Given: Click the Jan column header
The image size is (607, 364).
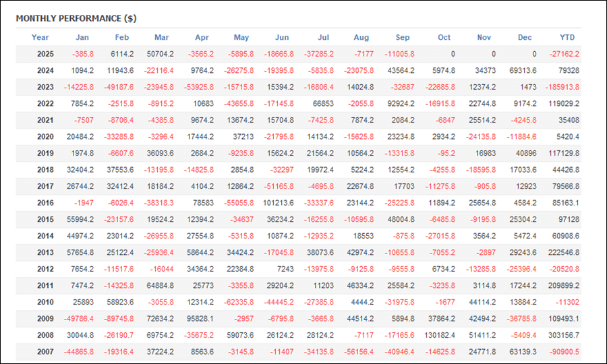Looking at the screenshot, I should pos(82,38).
